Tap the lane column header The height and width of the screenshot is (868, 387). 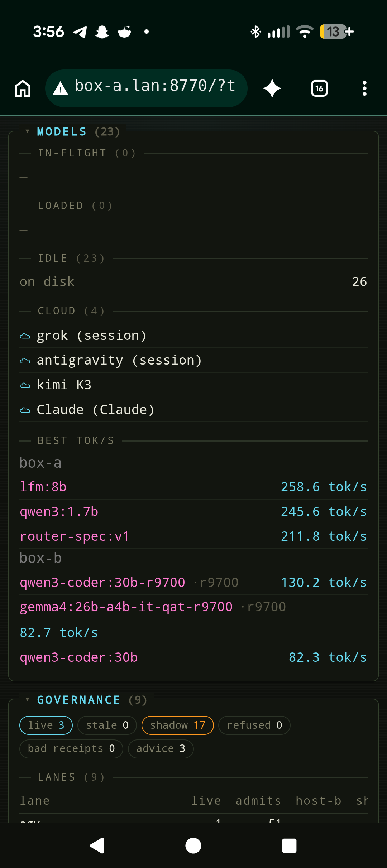coord(35,801)
